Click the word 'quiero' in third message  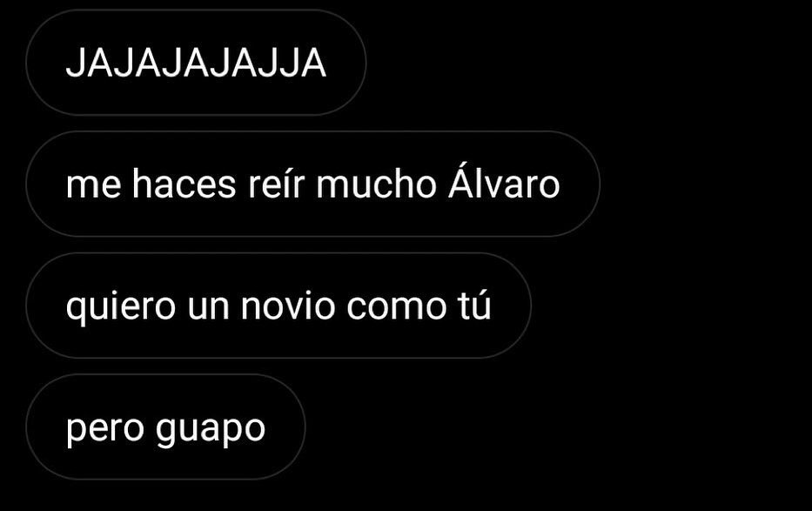point(121,308)
